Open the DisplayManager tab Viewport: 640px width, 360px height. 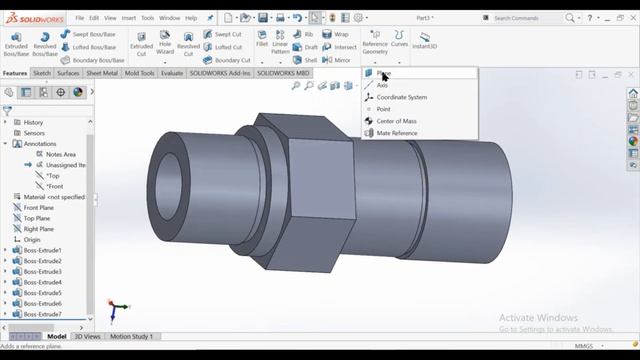[78, 92]
